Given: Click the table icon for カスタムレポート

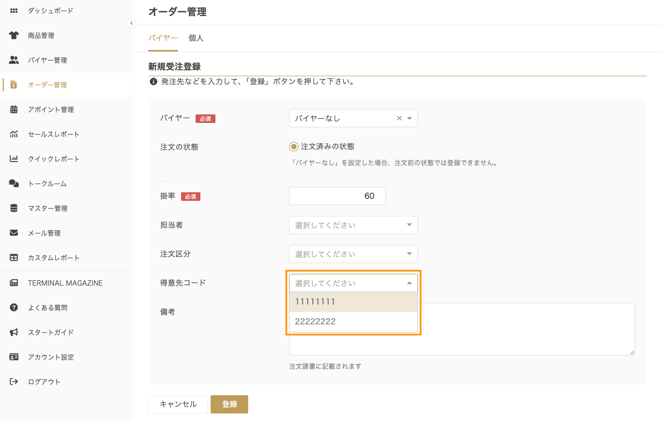Looking at the screenshot, I should (14, 258).
